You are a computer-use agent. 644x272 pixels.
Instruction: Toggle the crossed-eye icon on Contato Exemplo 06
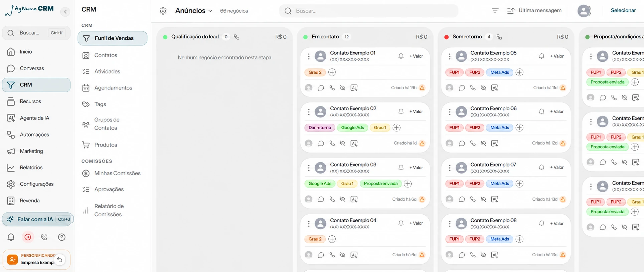point(483,143)
